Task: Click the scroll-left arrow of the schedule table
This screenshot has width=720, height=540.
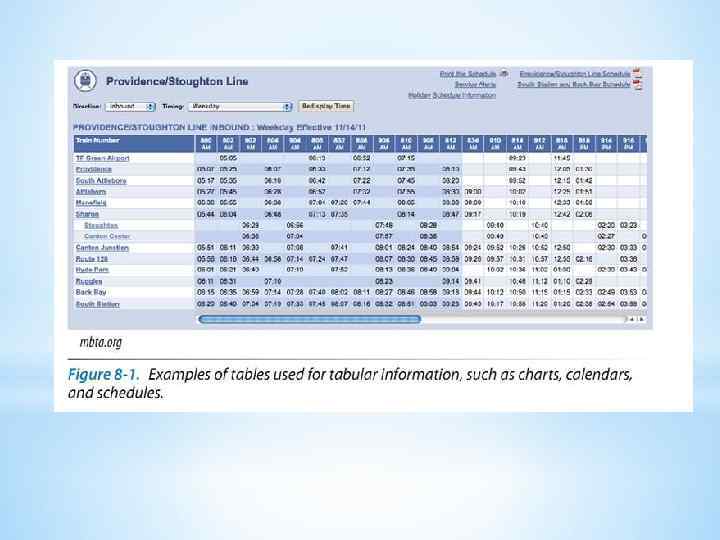Action: click(632, 319)
